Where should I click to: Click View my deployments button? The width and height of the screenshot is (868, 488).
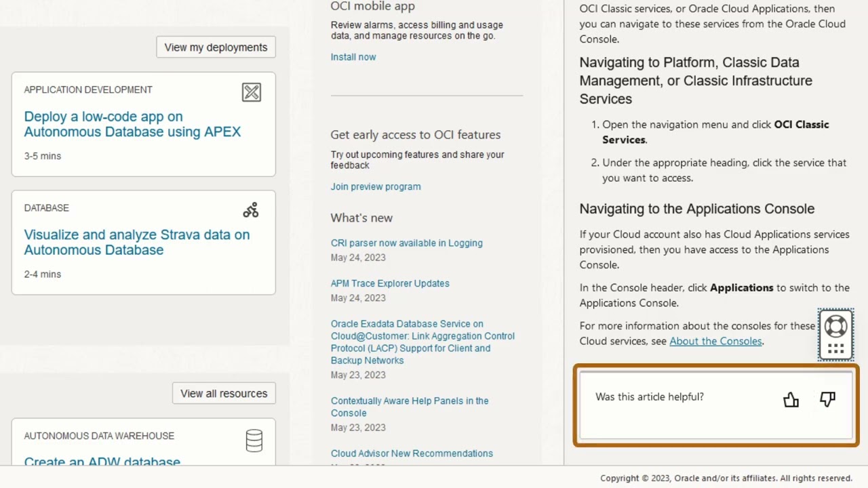tap(216, 47)
